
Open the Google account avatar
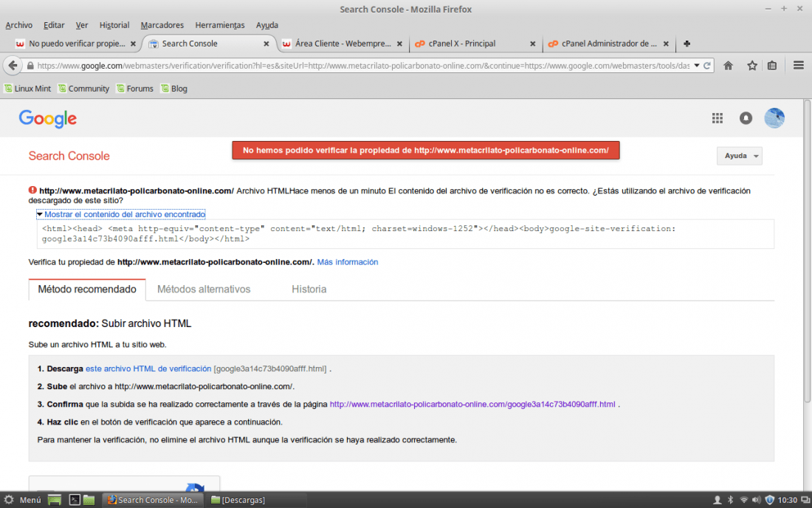[x=774, y=118]
